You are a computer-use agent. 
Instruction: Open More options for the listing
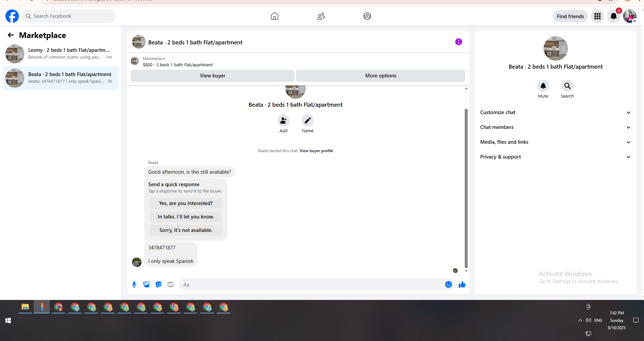point(380,76)
